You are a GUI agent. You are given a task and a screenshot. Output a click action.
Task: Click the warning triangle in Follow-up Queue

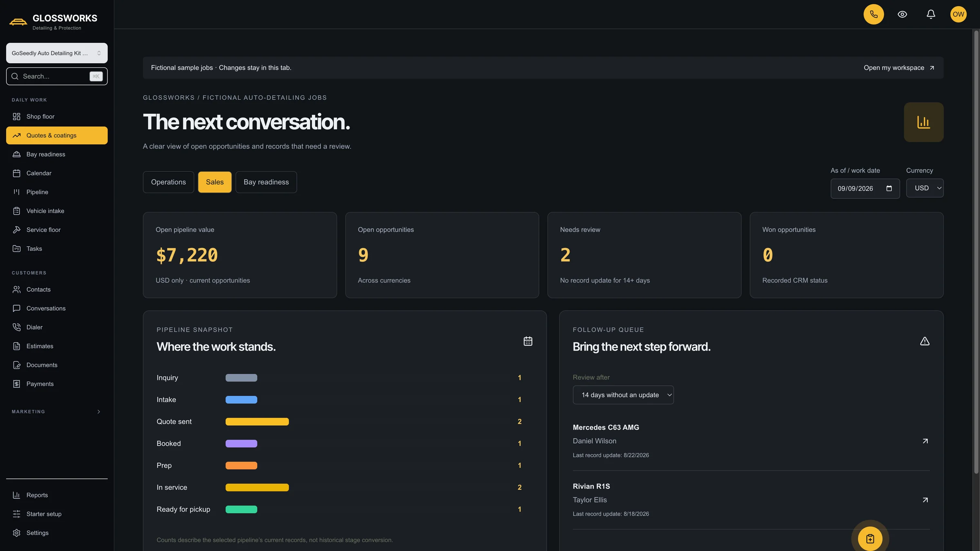pos(924,341)
